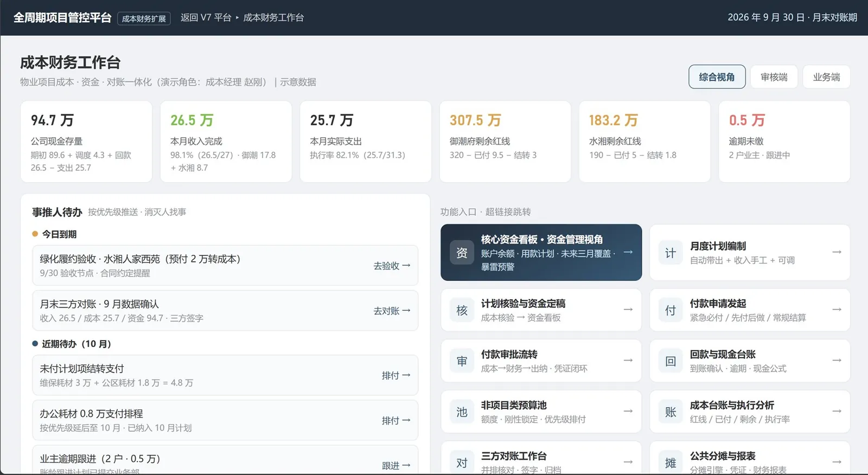Click the 今日到期 section label
The width and height of the screenshot is (868, 475).
coord(59,234)
